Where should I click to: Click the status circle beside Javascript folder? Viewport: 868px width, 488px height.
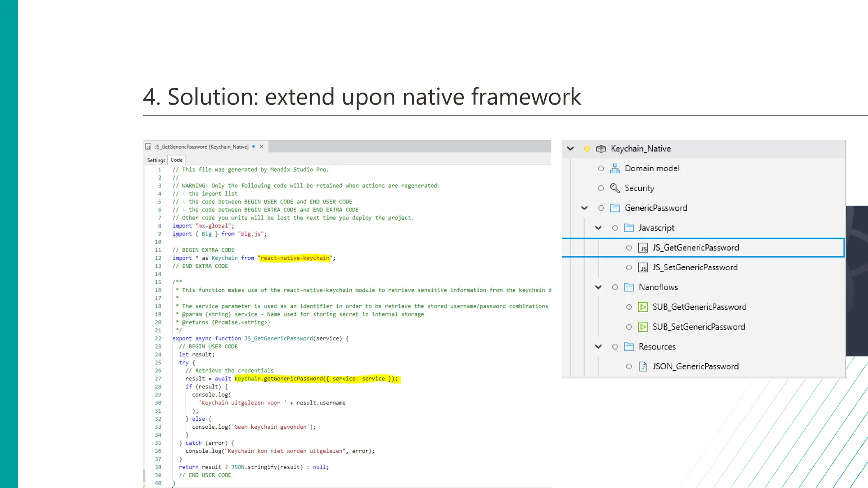click(x=615, y=228)
